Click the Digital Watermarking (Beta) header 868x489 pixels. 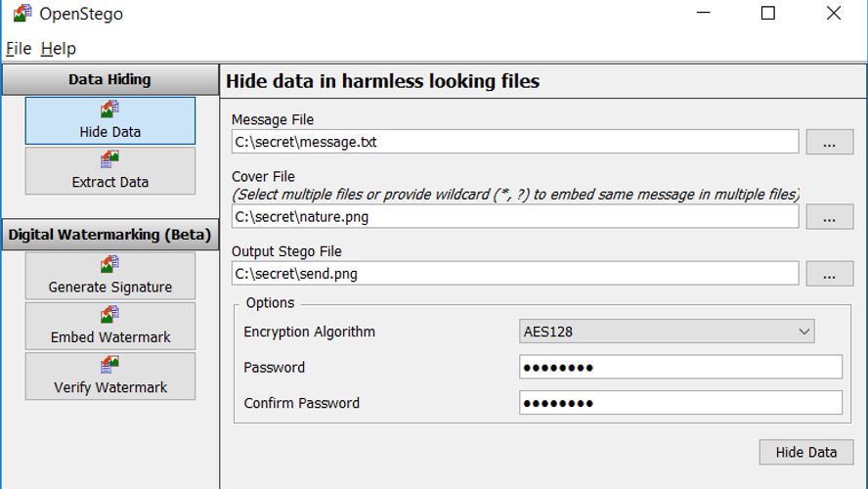[109, 235]
